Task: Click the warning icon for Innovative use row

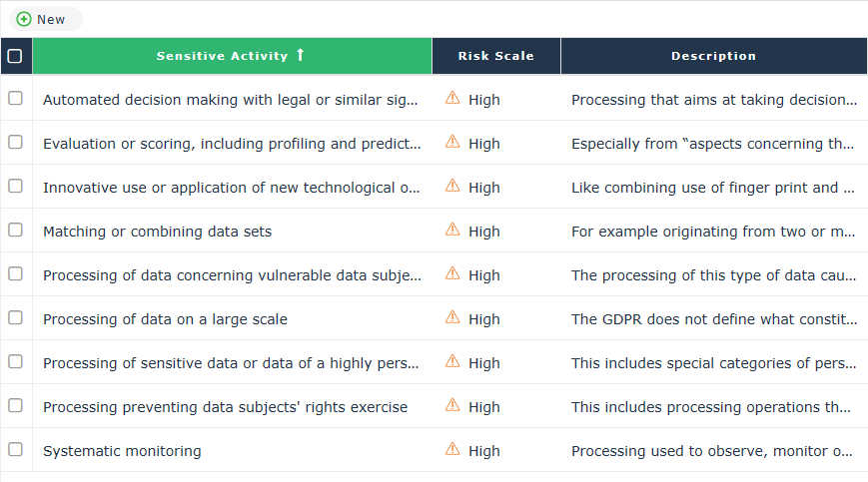Action: pos(452,186)
